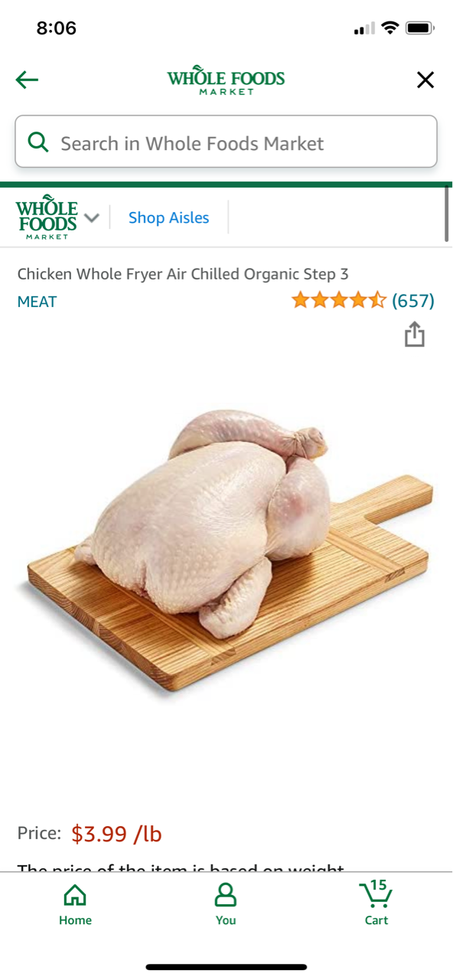The height and width of the screenshot is (980, 453).
Task: Expand the Whole Foods store dropdown chevron
Action: pos(92,217)
